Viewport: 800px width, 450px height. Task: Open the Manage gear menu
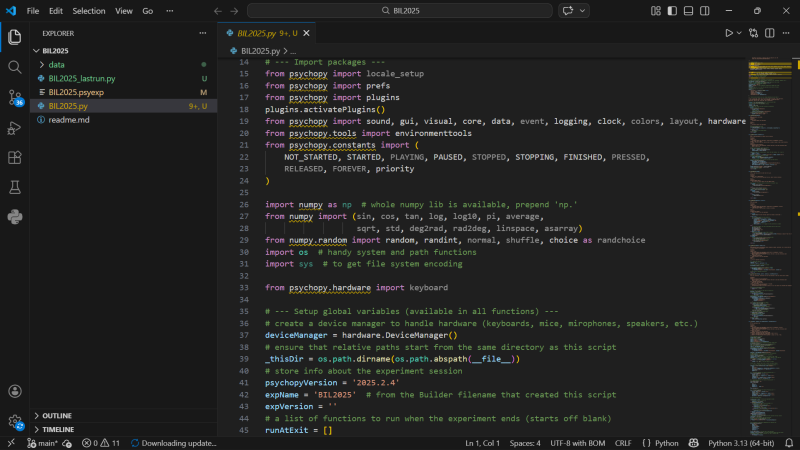[15, 421]
